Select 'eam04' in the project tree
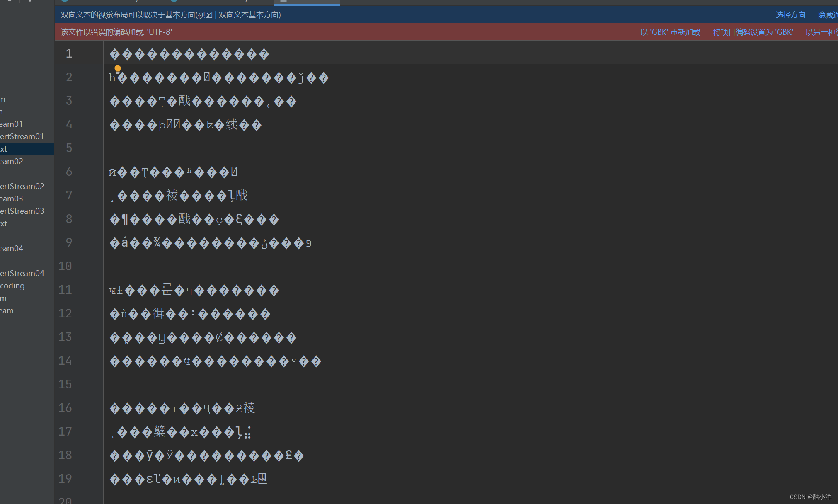 [12, 248]
